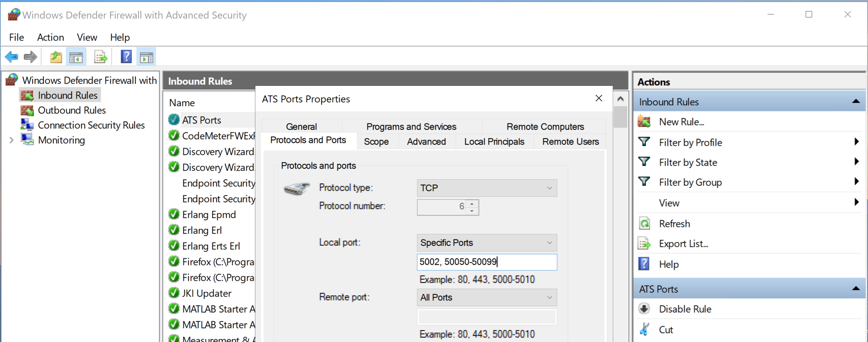Toggle Show/Hide Action Pane toolbar icon
Screen dimensions: 868x342
(x=146, y=57)
